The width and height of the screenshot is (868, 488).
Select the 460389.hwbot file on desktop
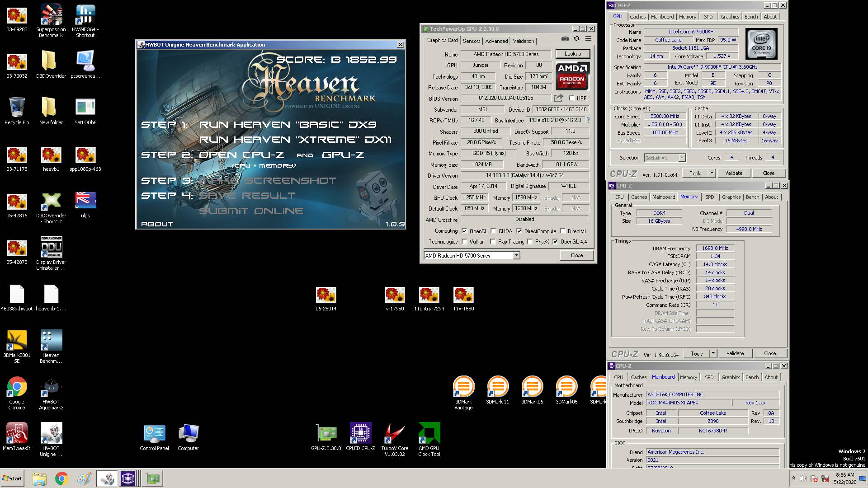coord(17,298)
